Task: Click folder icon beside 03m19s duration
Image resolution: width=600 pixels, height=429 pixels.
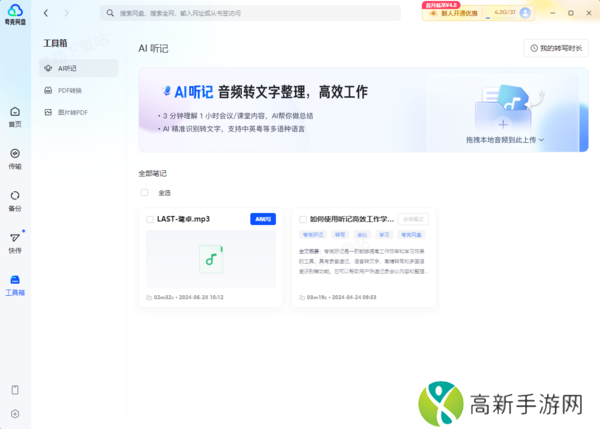Action: coord(302,297)
